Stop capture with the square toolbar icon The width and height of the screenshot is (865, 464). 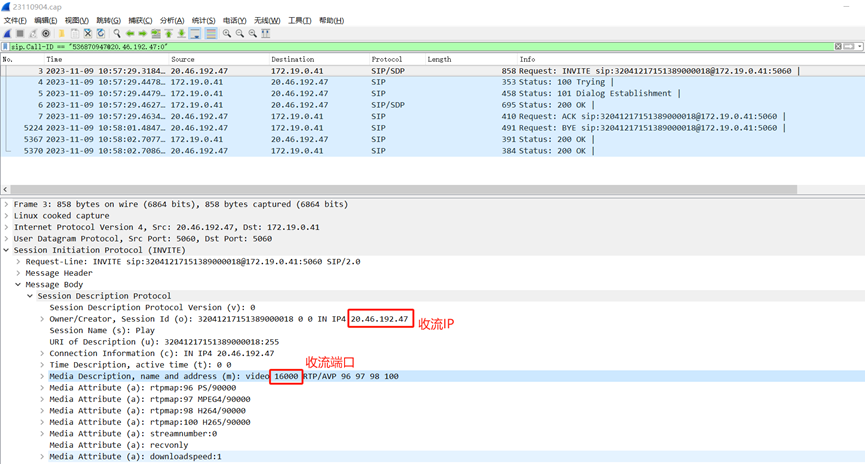tap(20, 33)
